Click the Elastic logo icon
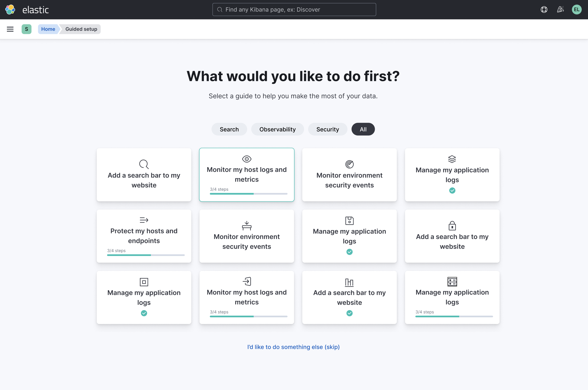588x390 pixels. point(10,10)
